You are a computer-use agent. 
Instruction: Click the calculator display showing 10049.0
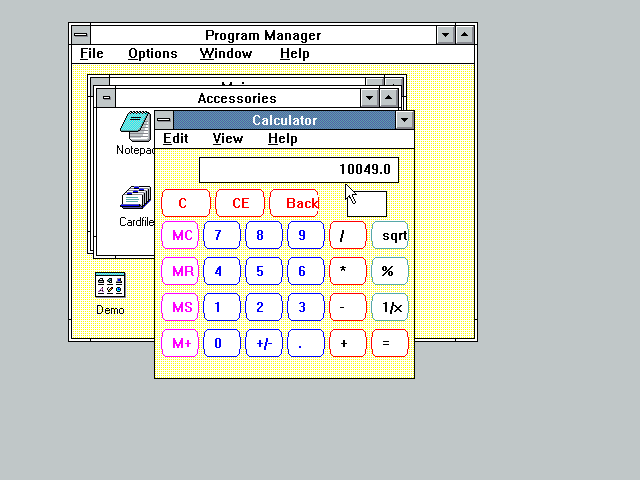click(299, 170)
